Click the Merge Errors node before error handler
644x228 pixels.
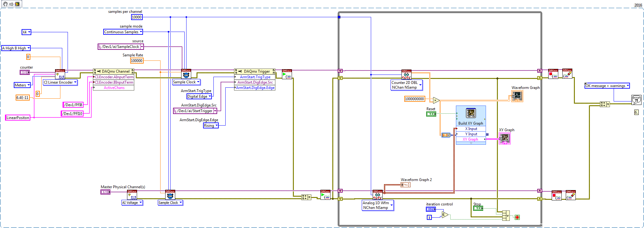tap(605, 104)
